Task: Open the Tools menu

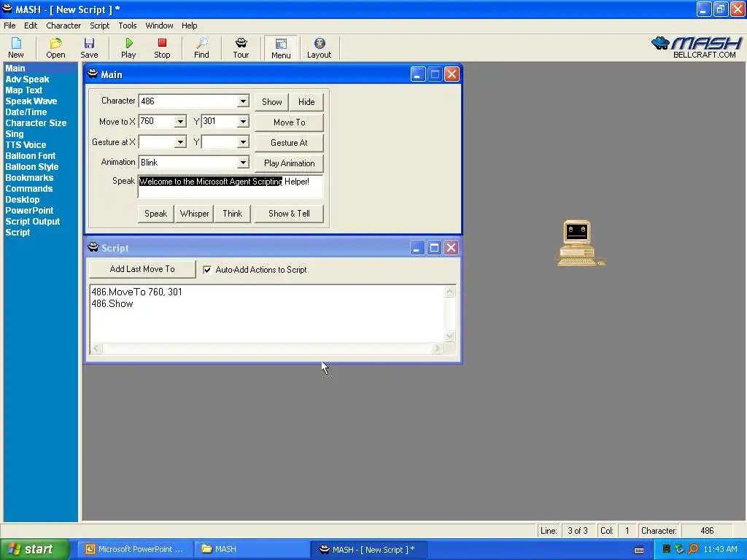Action: [127, 26]
